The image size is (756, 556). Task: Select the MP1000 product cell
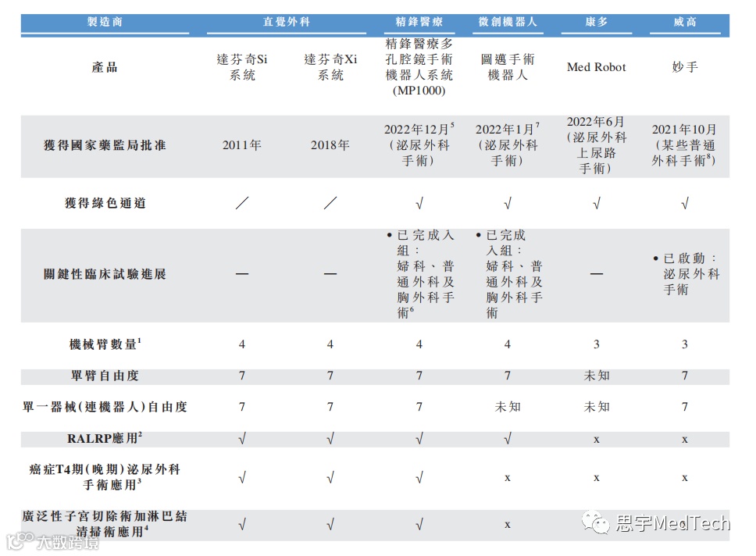(x=419, y=67)
